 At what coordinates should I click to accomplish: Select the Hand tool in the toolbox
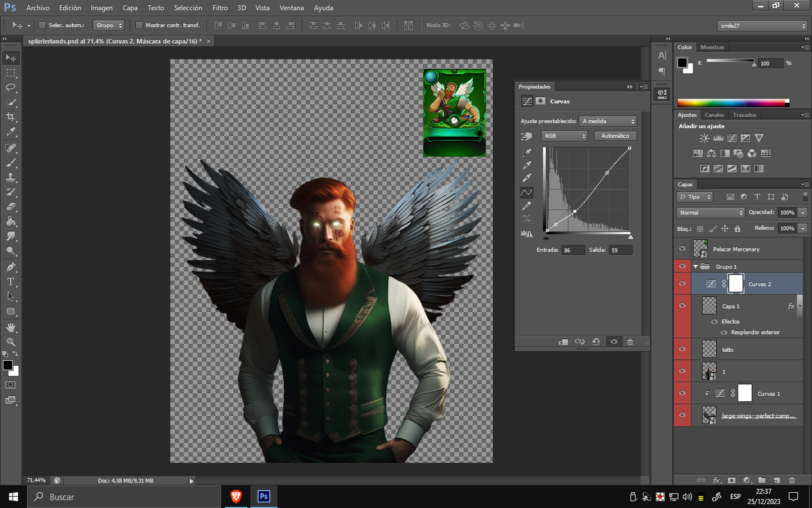point(11,327)
